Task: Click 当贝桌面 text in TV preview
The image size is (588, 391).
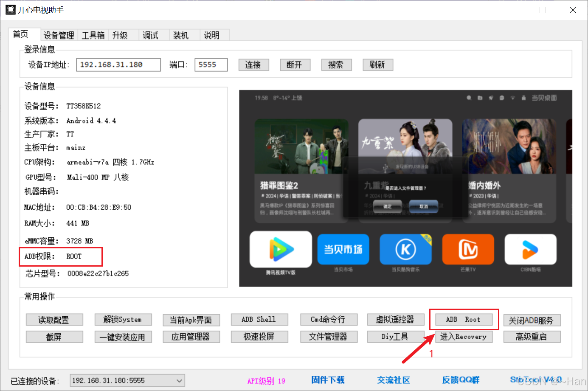Action: [544, 98]
